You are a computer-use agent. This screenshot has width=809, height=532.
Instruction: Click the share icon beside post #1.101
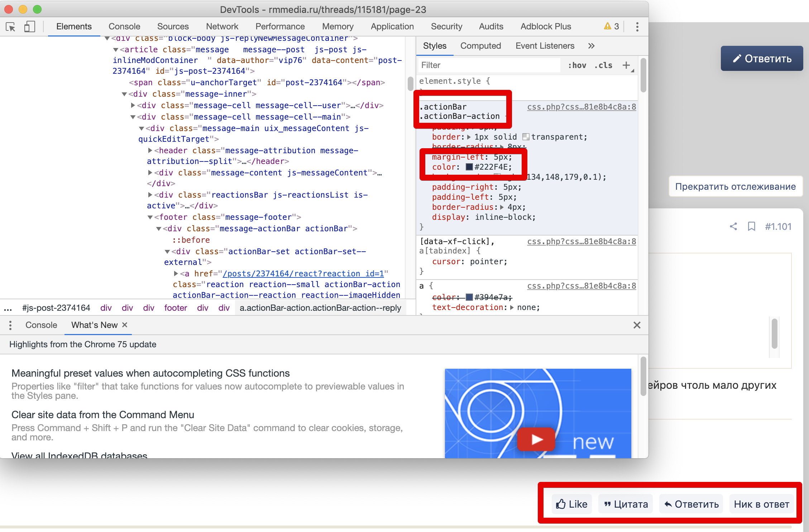(733, 226)
